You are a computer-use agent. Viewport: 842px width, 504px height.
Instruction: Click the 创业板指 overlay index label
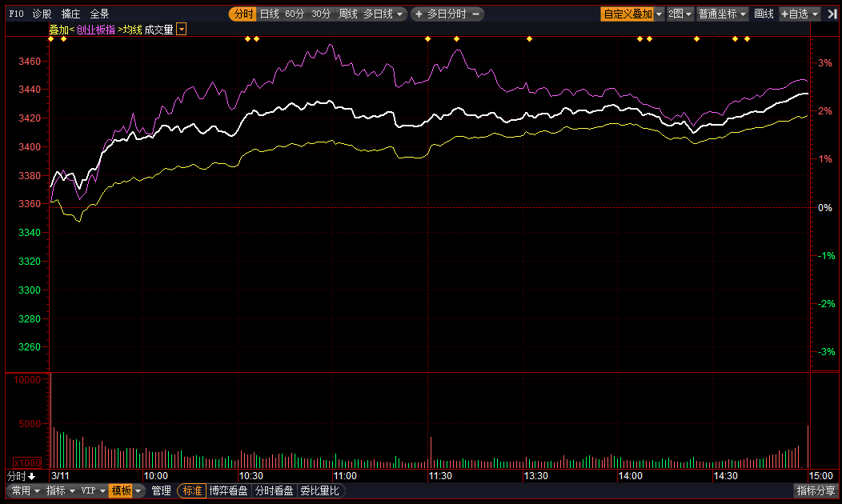pyautogui.click(x=95, y=30)
